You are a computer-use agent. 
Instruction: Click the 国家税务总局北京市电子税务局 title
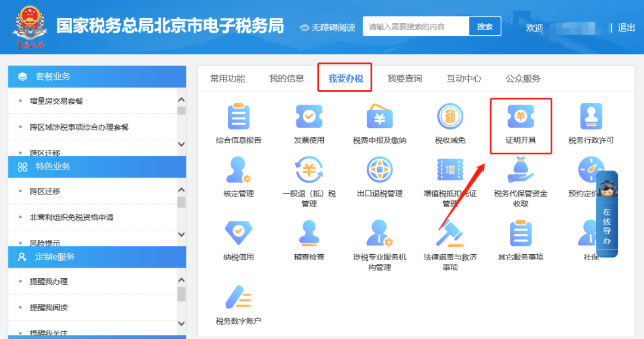pyautogui.click(x=170, y=26)
